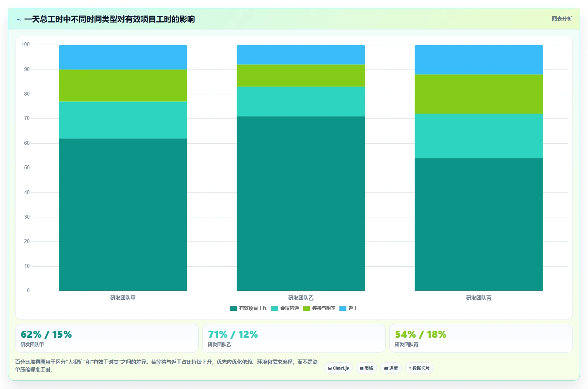Click 研发团队甲 dark teal bar segment
Screen dimensions: 588x389
(123, 215)
